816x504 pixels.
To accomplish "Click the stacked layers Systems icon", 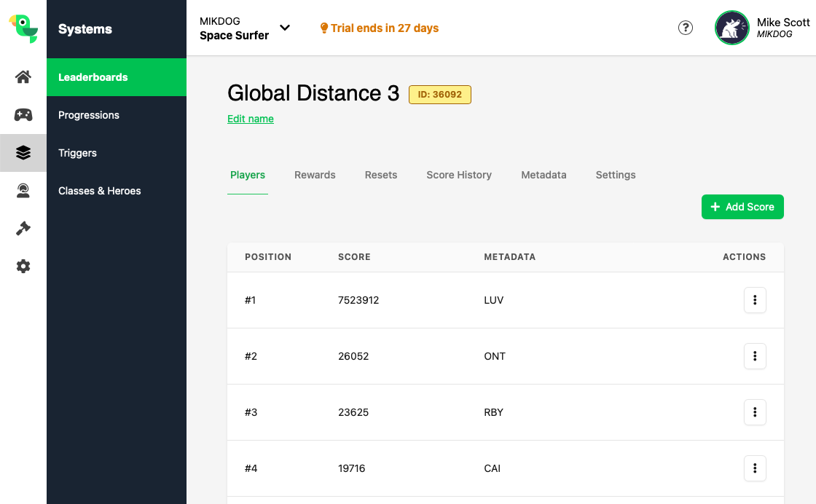I will [x=23, y=153].
